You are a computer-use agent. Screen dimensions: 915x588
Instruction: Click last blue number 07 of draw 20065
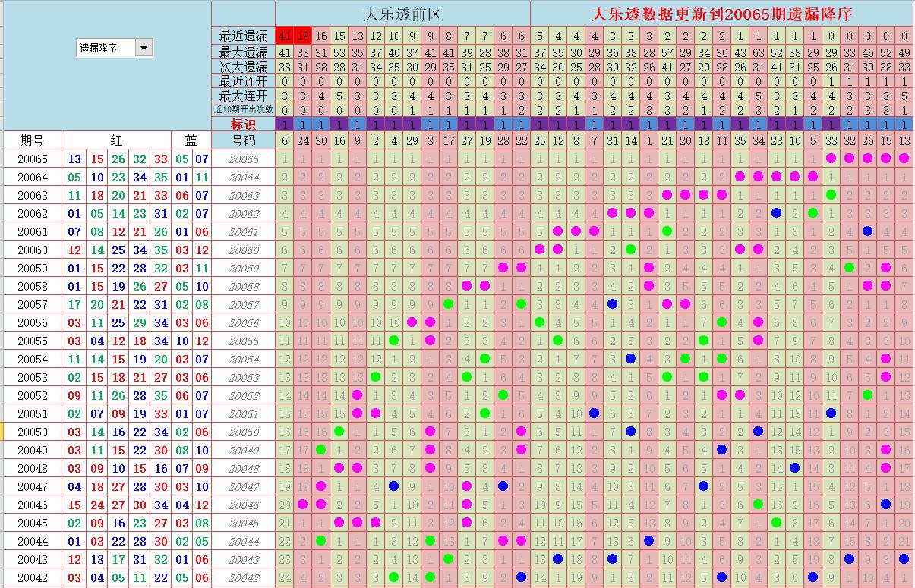pos(201,159)
